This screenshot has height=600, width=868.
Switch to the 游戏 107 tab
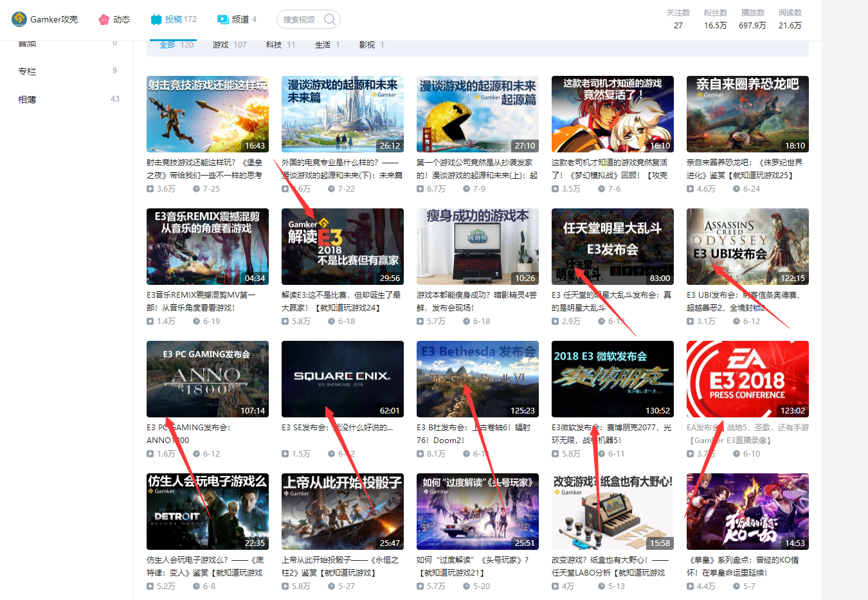230,45
